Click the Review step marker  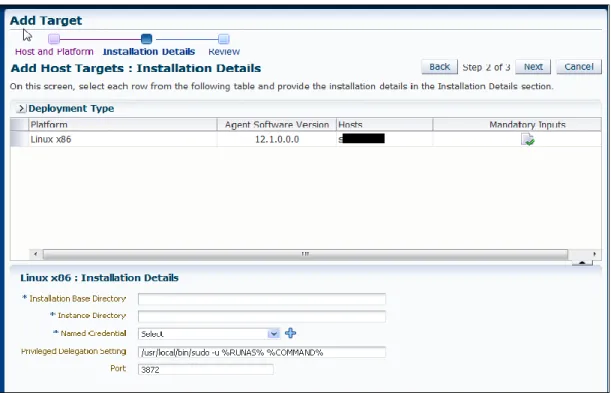tap(224, 39)
